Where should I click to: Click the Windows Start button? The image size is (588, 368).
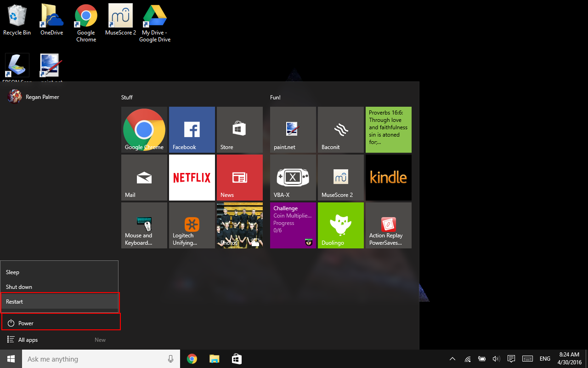pyautogui.click(x=11, y=359)
